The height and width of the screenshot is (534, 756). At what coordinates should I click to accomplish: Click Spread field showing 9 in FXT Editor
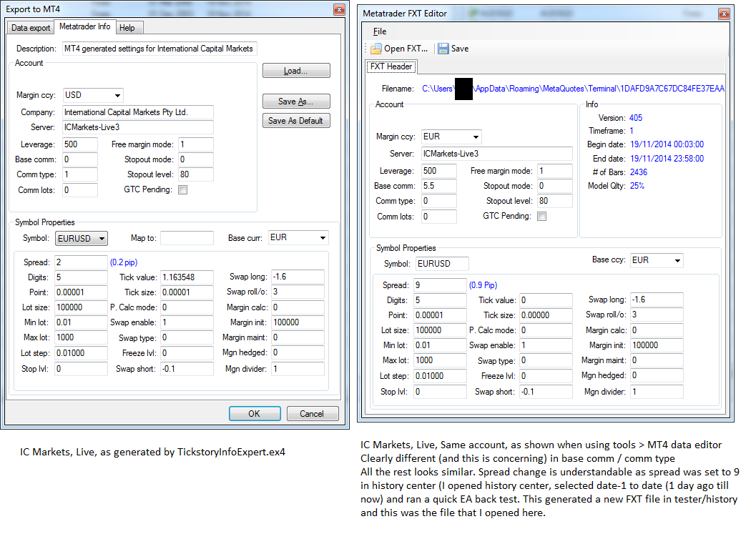(x=440, y=285)
